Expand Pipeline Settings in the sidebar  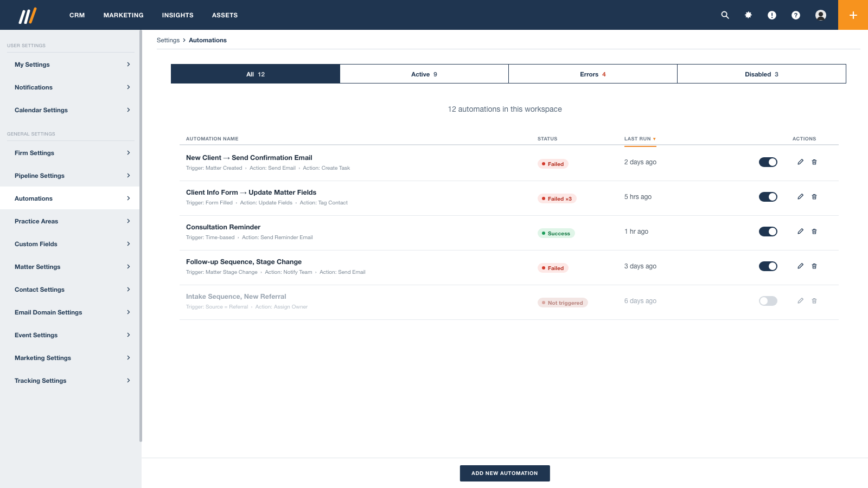(x=69, y=176)
